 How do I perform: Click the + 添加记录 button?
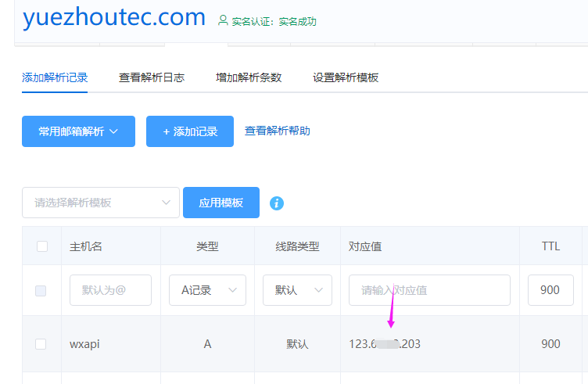pyautogui.click(x=190, y=131)
